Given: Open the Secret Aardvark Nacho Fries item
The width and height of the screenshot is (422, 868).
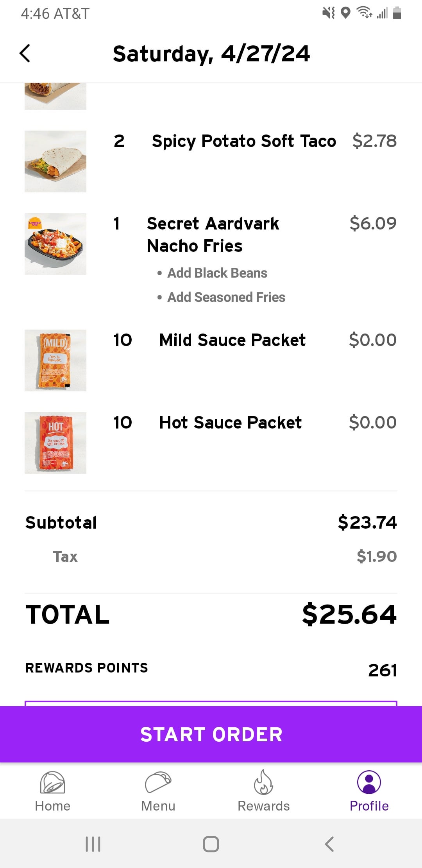Looking at the screenshot, I should 213,235.
